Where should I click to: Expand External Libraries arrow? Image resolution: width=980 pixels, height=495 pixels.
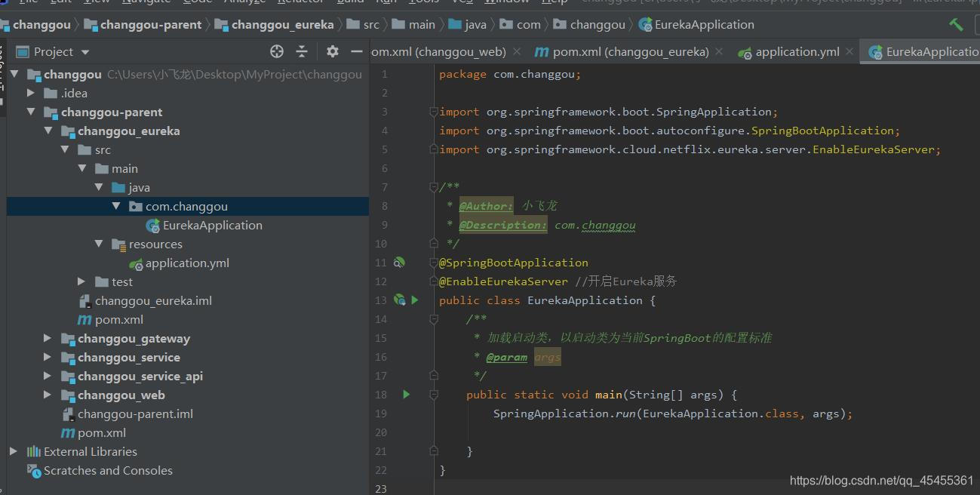coord(14,451)
